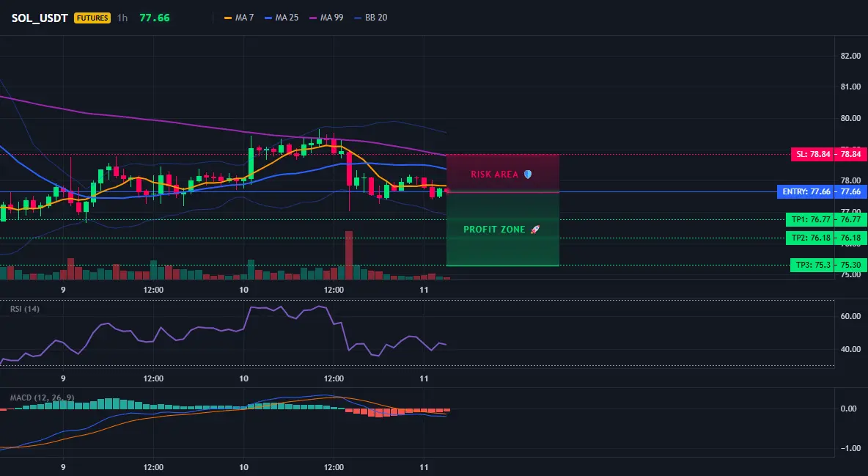The height and width of the screenshot is (476, 868).
Task: Click the PROFIT ZONE label text
Action: point(494,230)
